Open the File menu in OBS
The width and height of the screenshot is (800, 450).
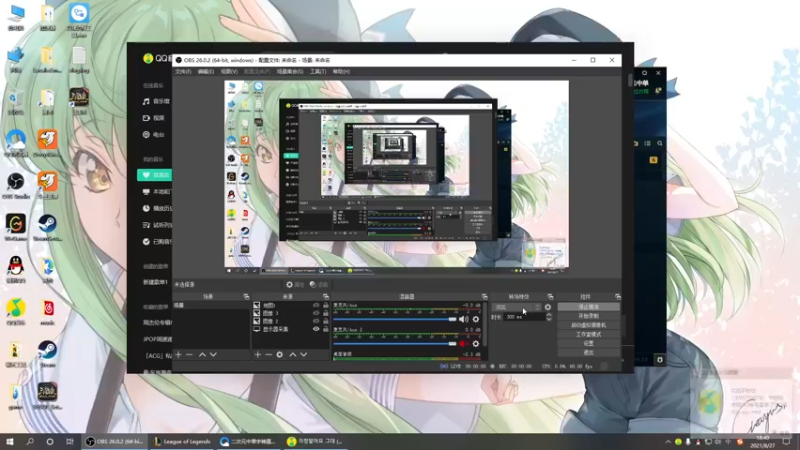pos(183,72)
